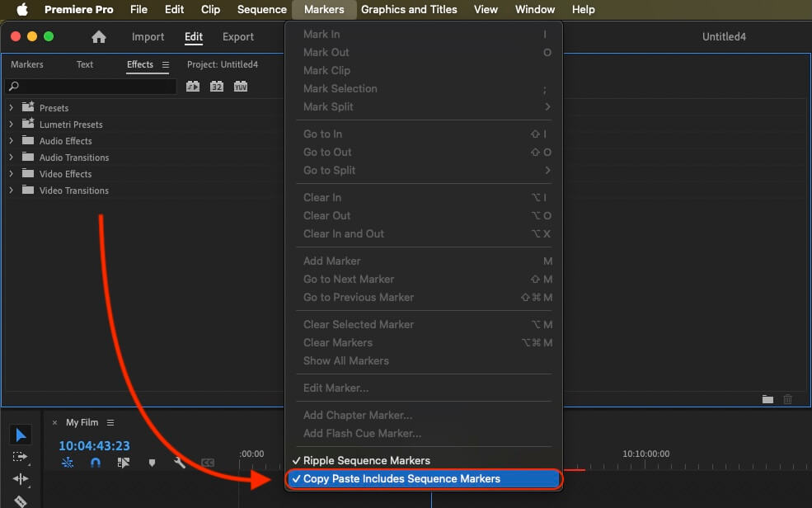This screenshot has width=812, height=508.
Task: Click the effects search field
Action: 92,86
